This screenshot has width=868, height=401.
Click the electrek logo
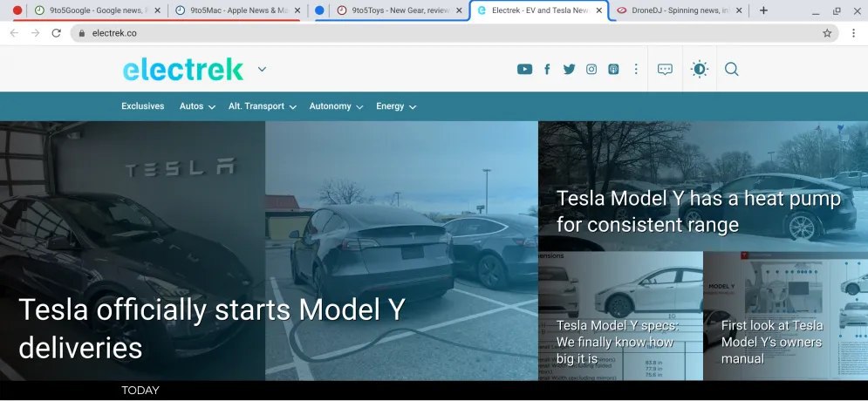(x=182, y=69)
